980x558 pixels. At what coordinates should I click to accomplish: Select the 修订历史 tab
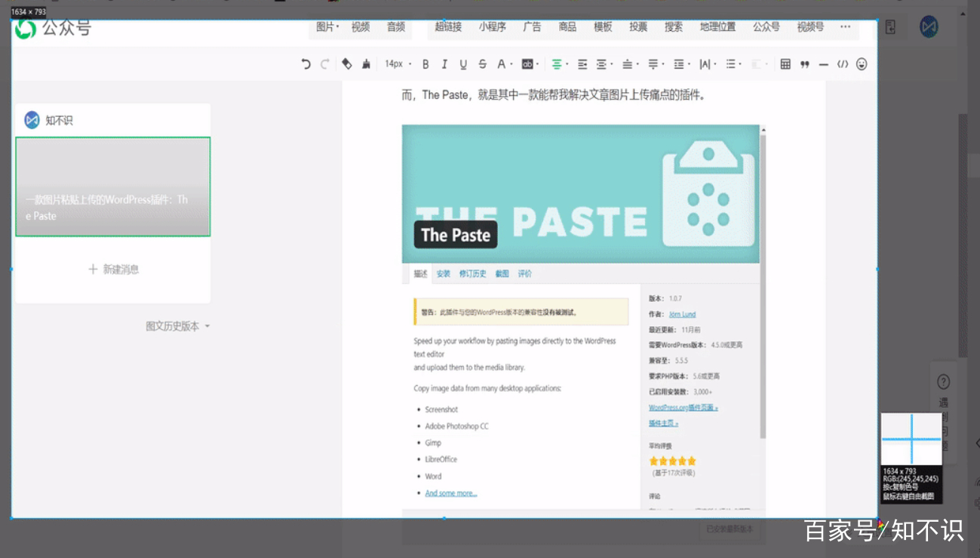(473, 274)
